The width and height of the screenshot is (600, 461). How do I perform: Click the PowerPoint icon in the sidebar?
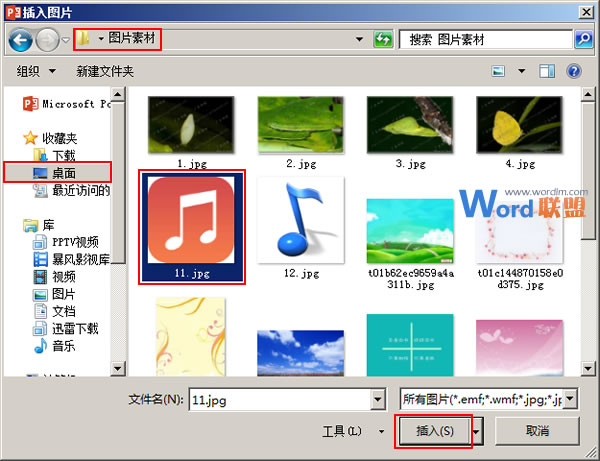[x=31, y=104]
